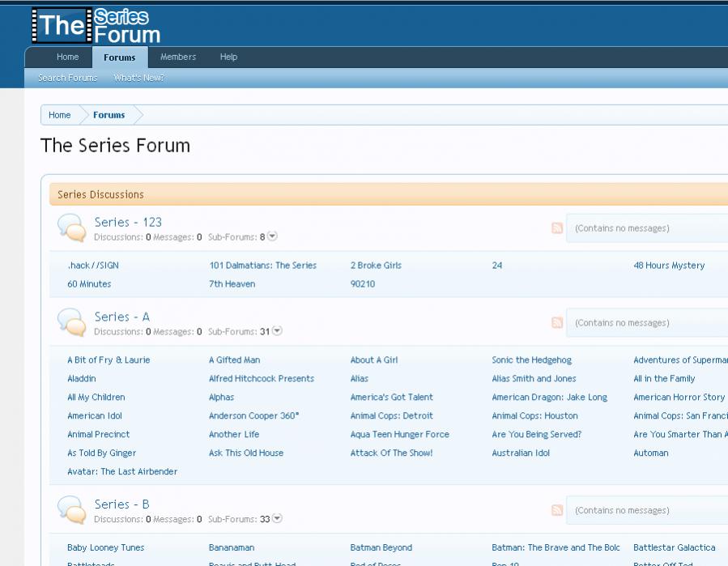Open the 48 Hours Mystery sub-forum
The image size is (728, 566).
pos(669,265)
